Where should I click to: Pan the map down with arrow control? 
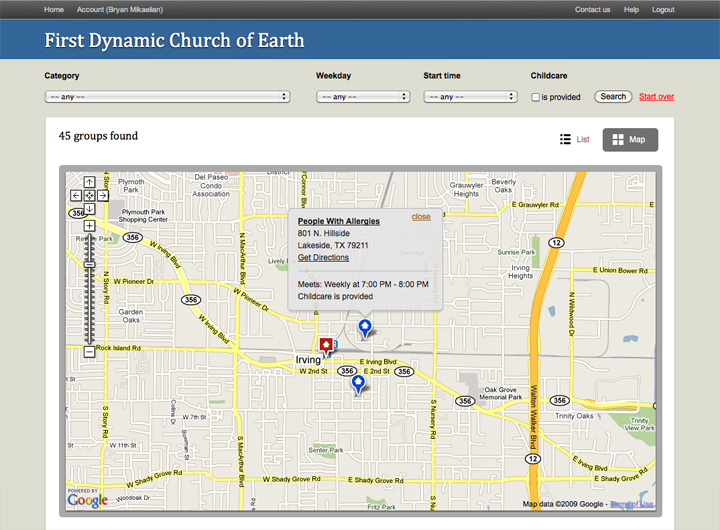pos(89,209)
